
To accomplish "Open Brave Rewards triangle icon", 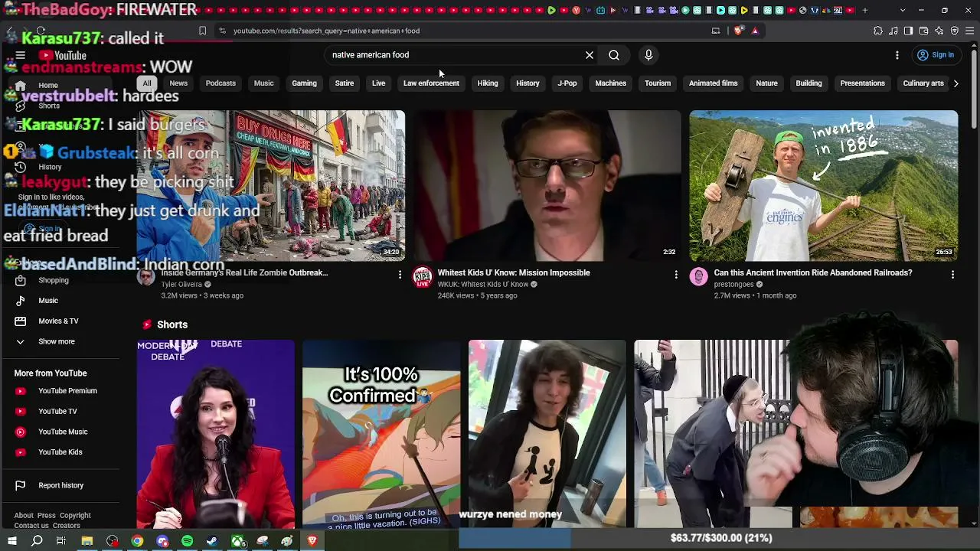I will (x=755, y=31).
